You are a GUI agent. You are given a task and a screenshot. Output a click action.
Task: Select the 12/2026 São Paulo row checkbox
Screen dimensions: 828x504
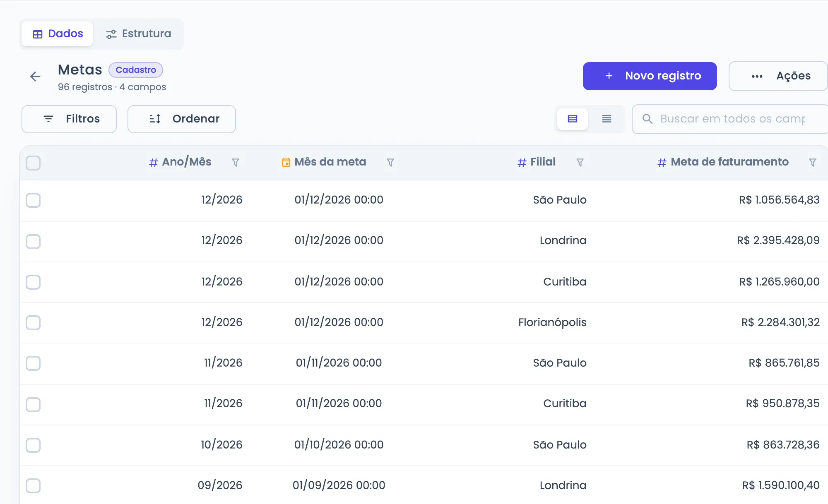pyautogui.click(x=33, y=200)
